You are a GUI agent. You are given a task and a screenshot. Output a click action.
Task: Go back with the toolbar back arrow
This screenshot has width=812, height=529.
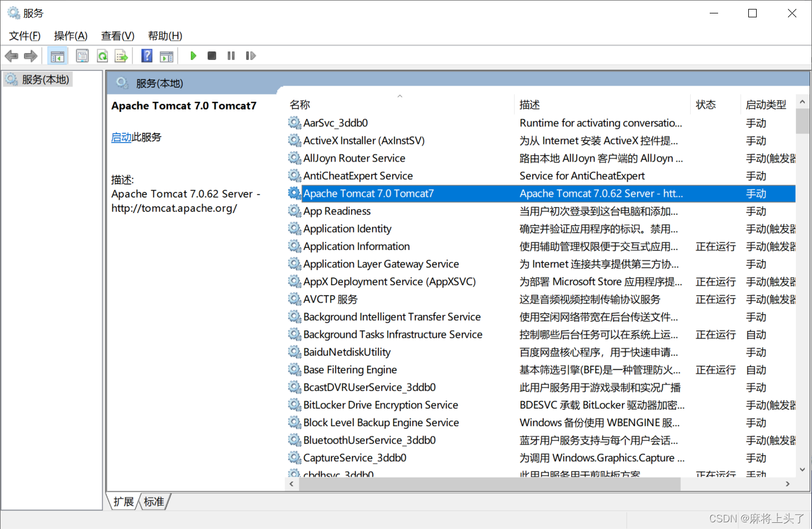pyautogui.click(x=12, y=56)
